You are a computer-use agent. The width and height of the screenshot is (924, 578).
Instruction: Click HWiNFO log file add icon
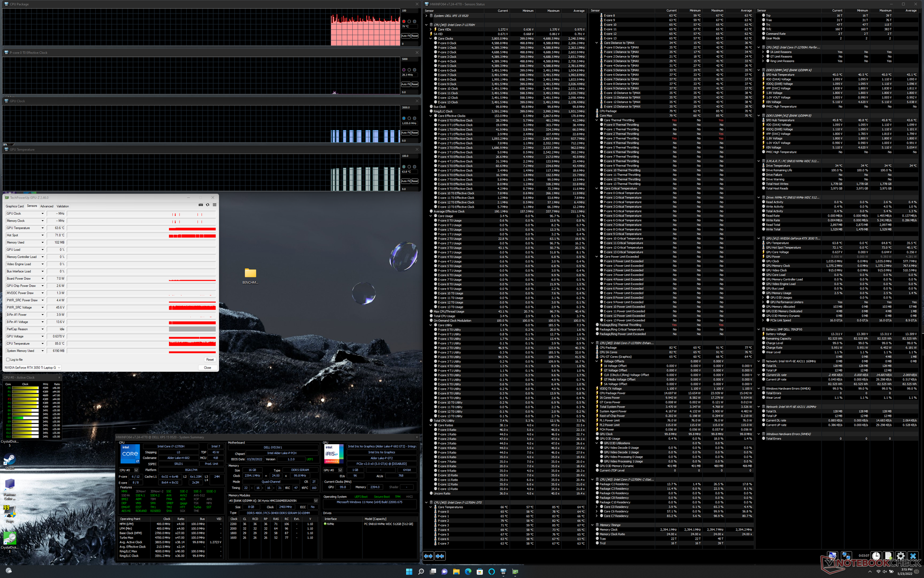[x=888, y=556]
